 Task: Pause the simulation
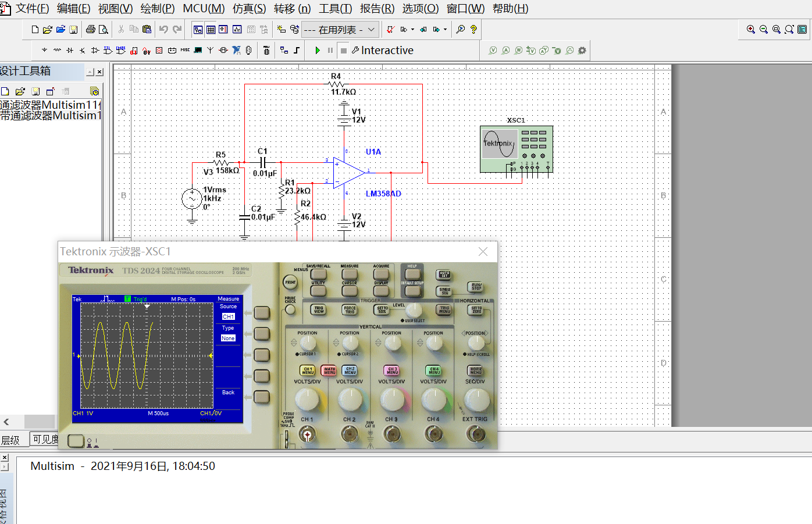[x=330, y=51]
